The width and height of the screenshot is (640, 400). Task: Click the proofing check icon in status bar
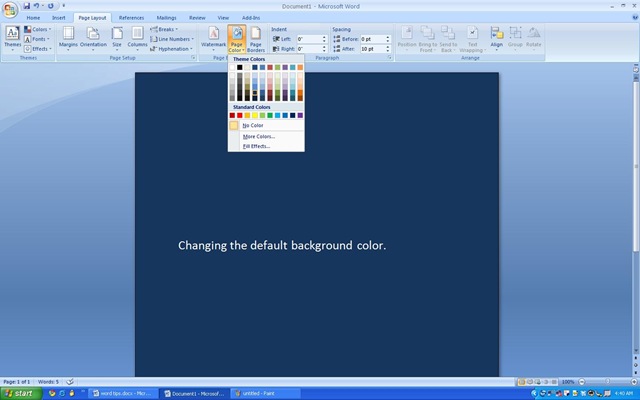(70, 382)
